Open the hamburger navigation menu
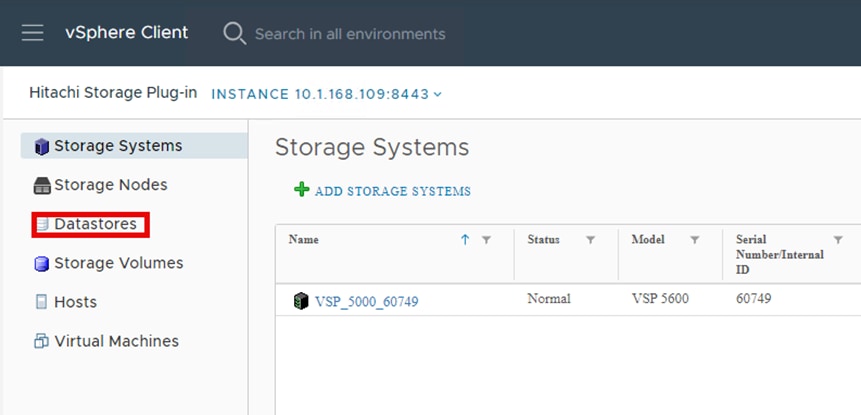 pyautogui.click(x=33, y=33)
